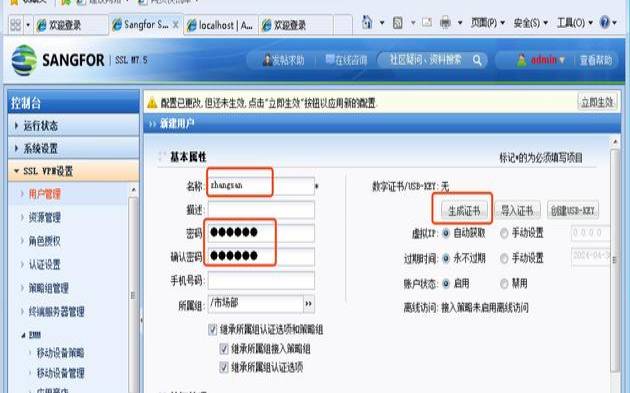Select 移动设备策略 in sidebar

click(x=61, y=353)
